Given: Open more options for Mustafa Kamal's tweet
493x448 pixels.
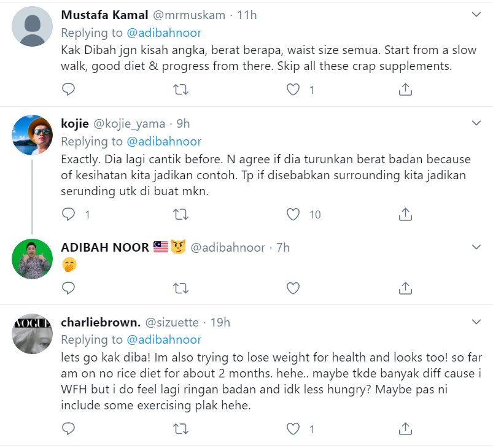Looking at the screenshot, I should click(x=476, y=14).
